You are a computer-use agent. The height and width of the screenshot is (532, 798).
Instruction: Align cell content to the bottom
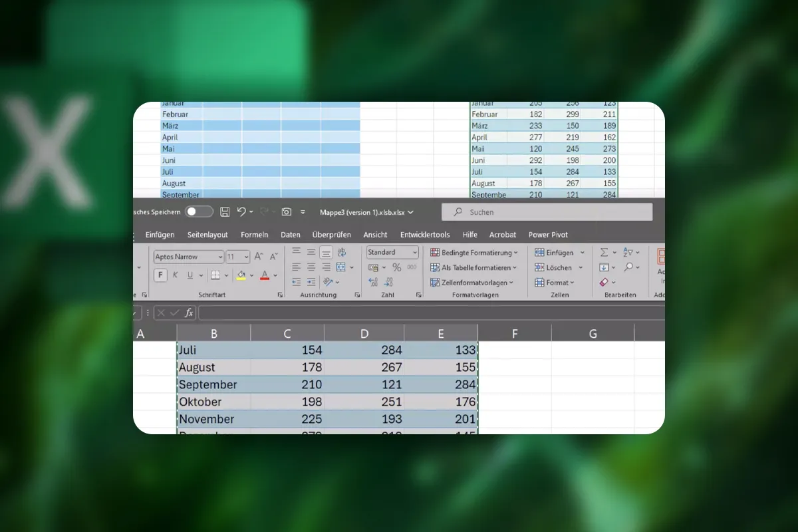point(326,253)
